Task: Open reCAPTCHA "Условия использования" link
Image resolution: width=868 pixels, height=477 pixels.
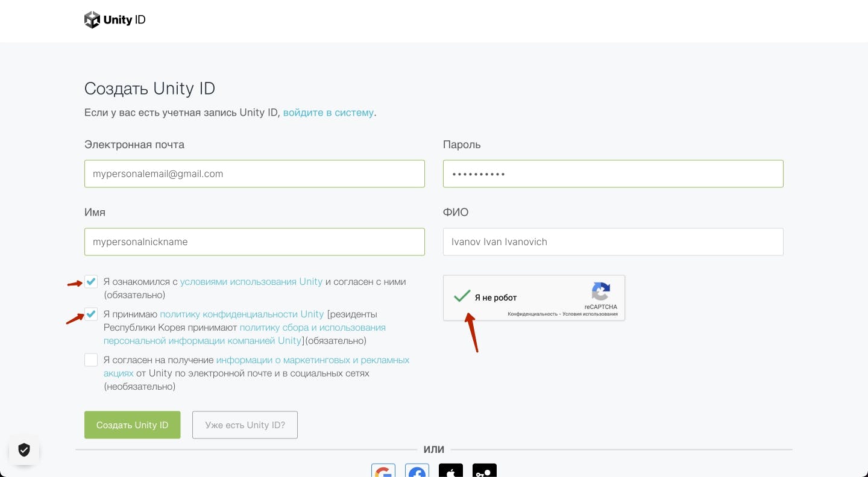Action: pos(590,314)
